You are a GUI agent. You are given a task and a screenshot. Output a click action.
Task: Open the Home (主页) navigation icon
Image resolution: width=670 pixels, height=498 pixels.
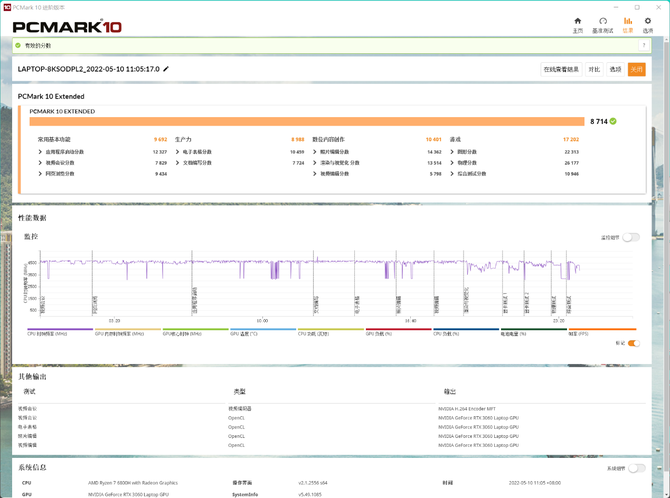[577, 23]
